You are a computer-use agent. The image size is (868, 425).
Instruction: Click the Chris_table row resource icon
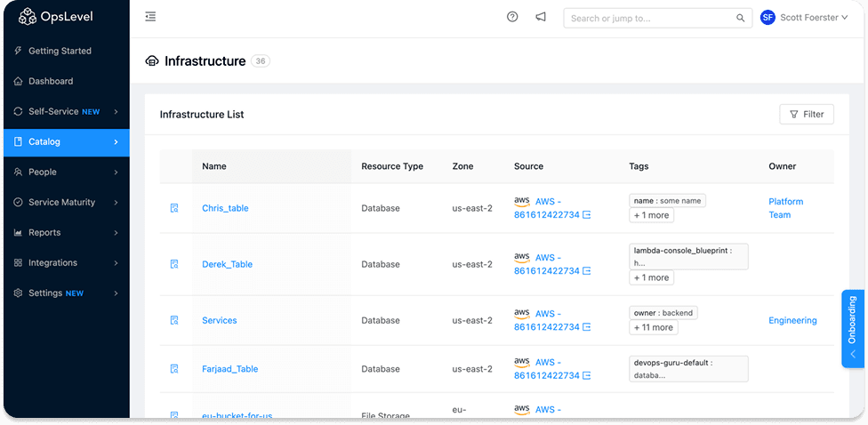point(174,208)
